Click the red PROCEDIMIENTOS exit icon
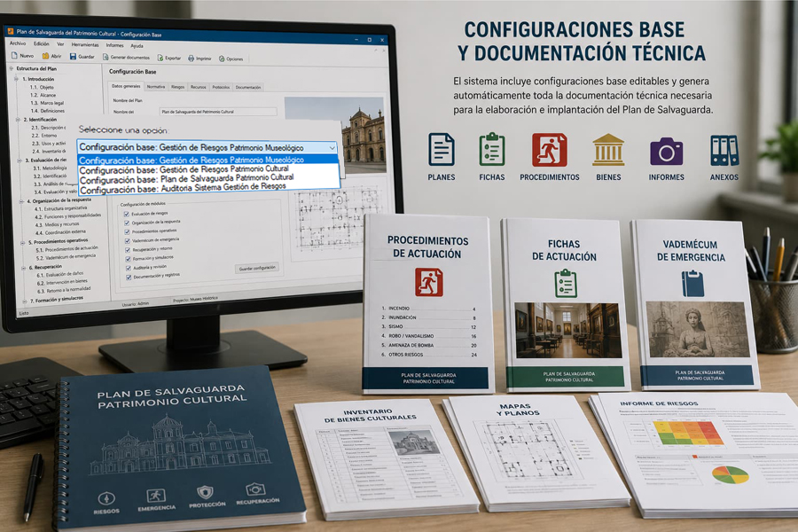 click(549, 150)
